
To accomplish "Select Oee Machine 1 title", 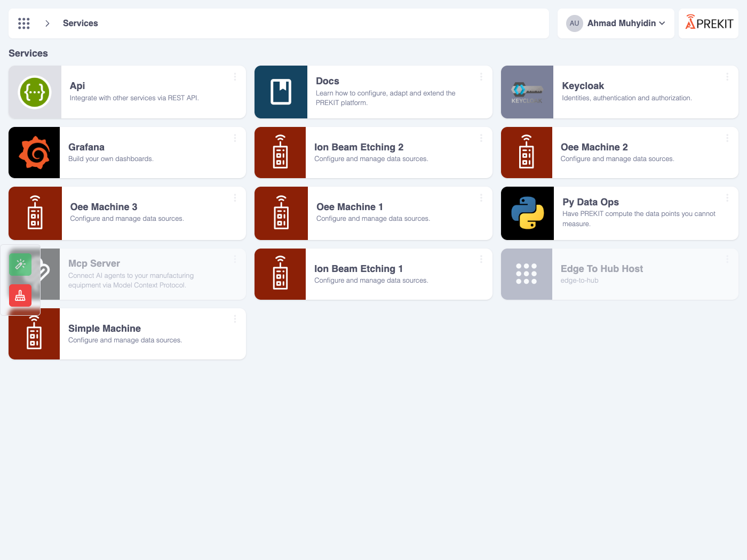I will click(x=350, y=207).
